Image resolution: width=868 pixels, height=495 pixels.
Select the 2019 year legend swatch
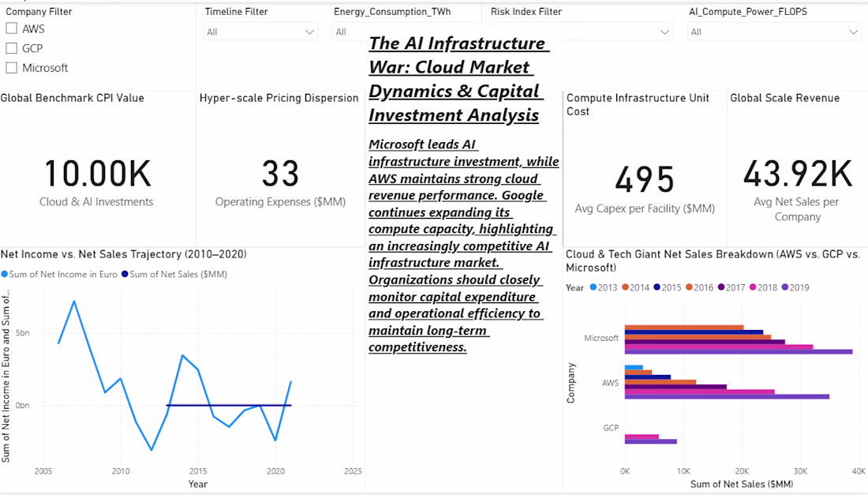coord(785,287)
